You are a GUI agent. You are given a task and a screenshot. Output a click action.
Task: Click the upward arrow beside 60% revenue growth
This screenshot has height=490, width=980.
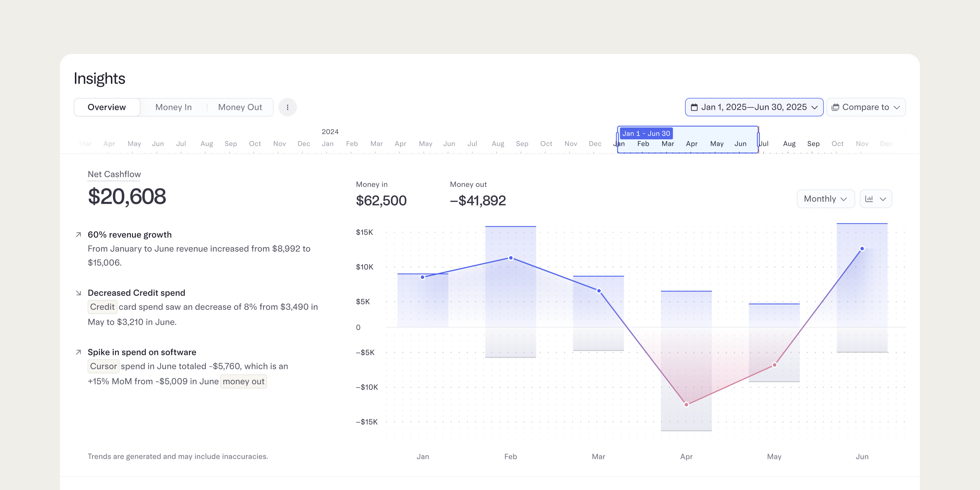(x=78, y=234)
